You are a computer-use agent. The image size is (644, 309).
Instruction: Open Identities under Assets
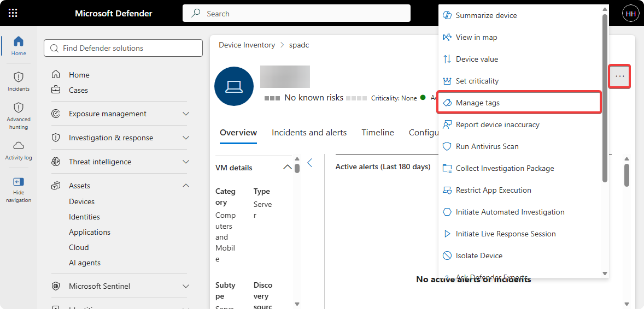click(x=84, y=217)
